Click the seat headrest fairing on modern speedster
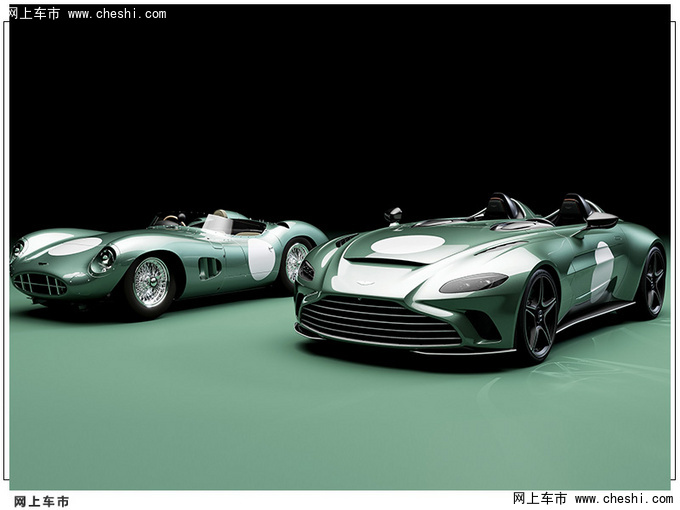The image size is (680, 510). pos(572,207)
